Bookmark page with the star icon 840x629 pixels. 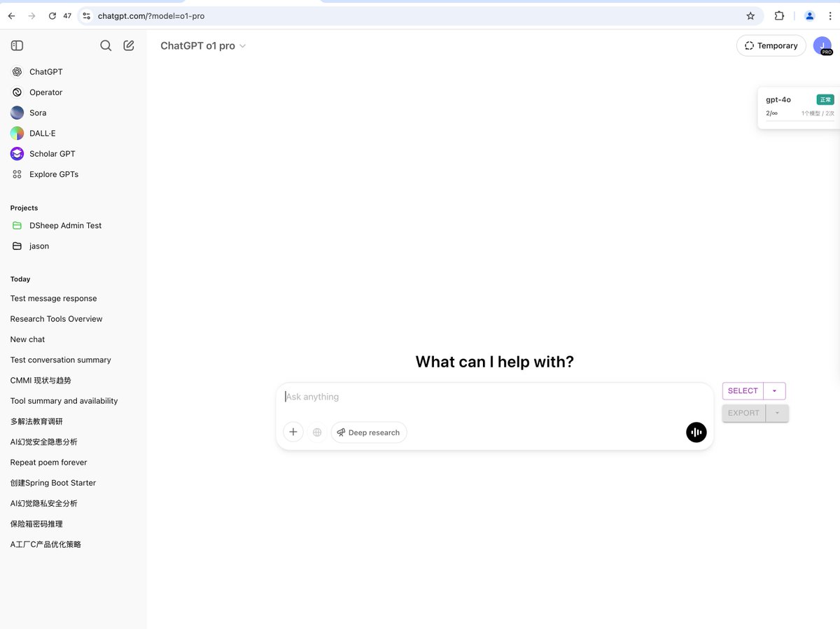(750, 15)
